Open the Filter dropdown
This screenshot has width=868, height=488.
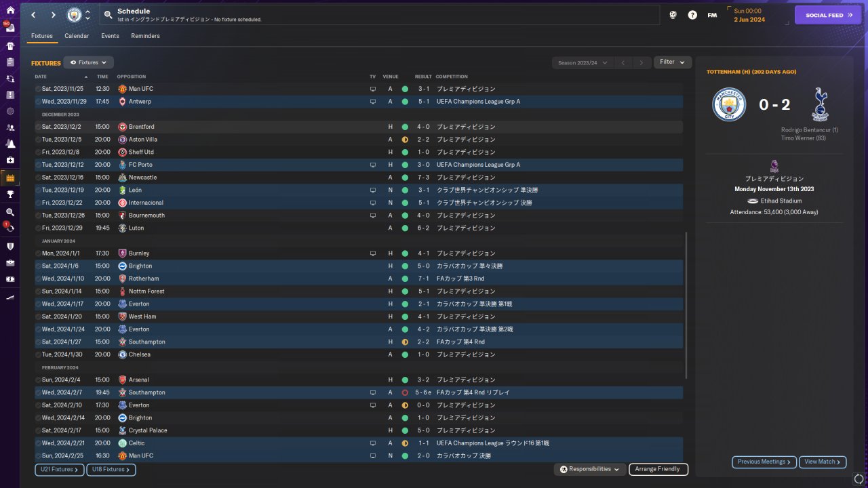[672, 62]
